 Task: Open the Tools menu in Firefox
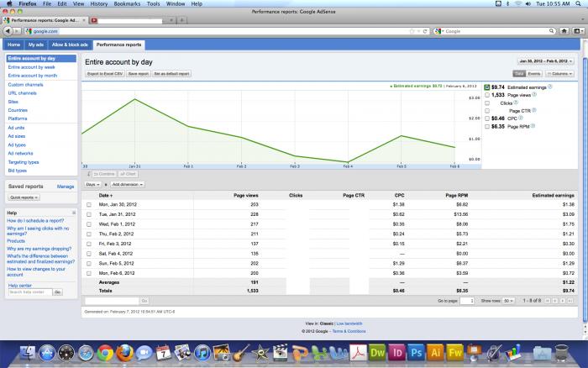(x=154, y=3)
